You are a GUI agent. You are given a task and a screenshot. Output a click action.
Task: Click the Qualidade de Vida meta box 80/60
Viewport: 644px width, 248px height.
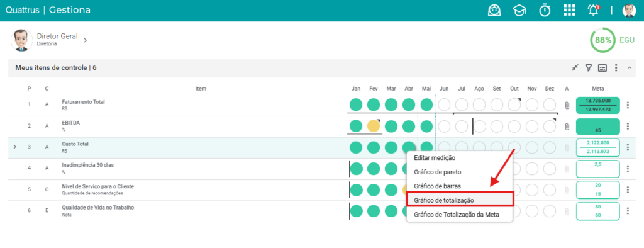598,211
